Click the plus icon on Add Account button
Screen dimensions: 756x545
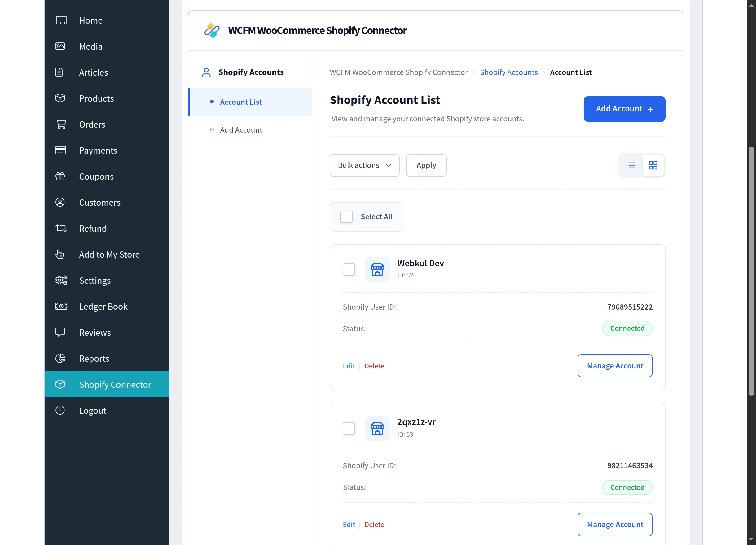(x=650, y=109)
